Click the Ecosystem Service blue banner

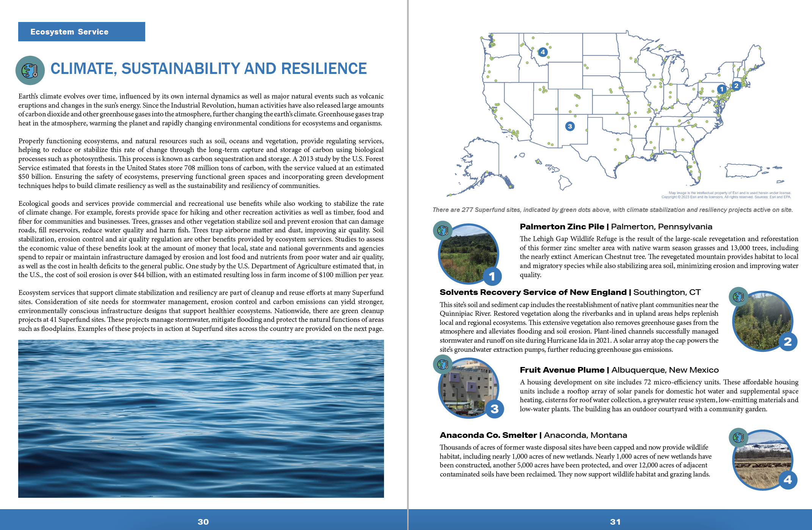pos(82,32)
